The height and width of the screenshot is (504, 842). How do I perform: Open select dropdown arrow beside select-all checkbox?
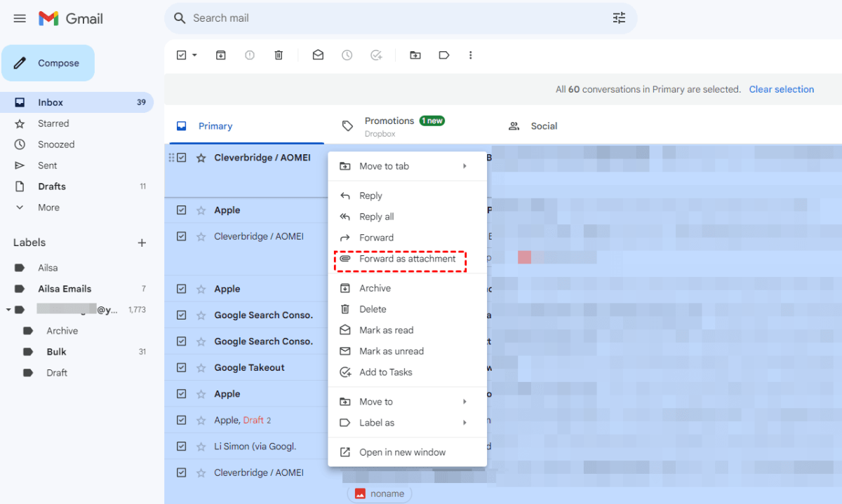[x=194, y=55]
